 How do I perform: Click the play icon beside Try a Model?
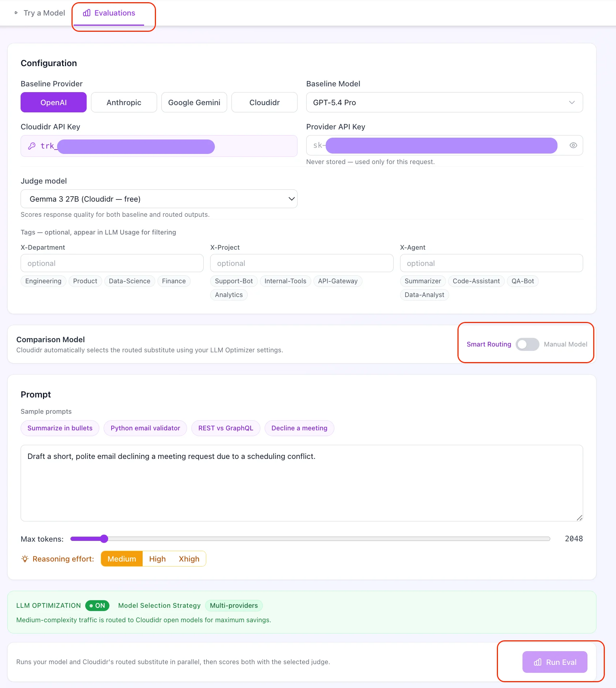click(16, 13)
